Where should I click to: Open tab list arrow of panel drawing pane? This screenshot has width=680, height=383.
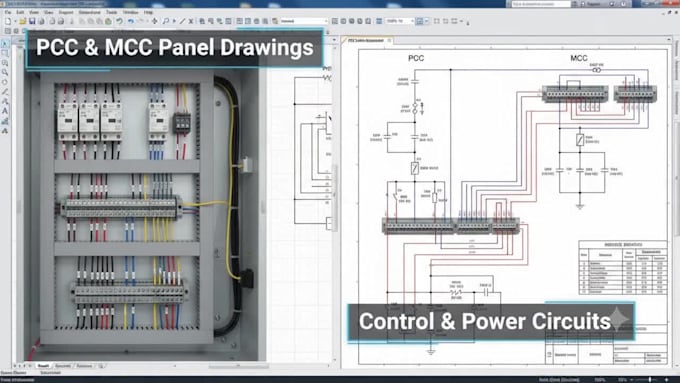tap(334, 40)
